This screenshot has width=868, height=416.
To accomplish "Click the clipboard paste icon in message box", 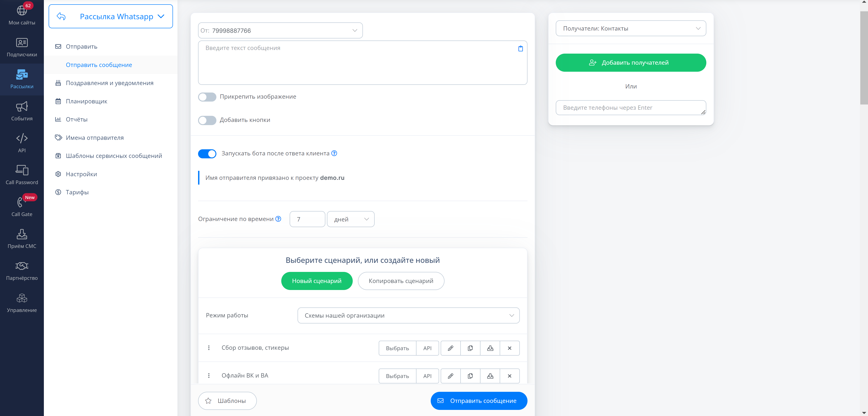I will (520, 49).
